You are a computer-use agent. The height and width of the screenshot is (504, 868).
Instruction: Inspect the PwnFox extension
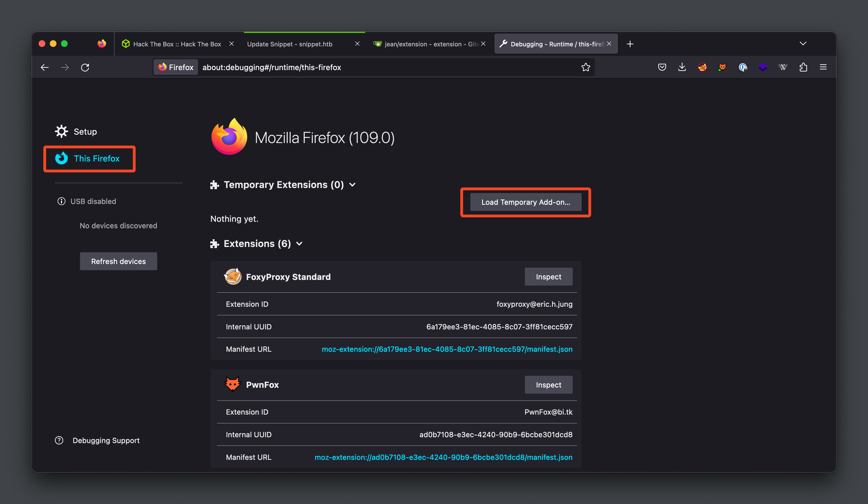click(548, 385)
